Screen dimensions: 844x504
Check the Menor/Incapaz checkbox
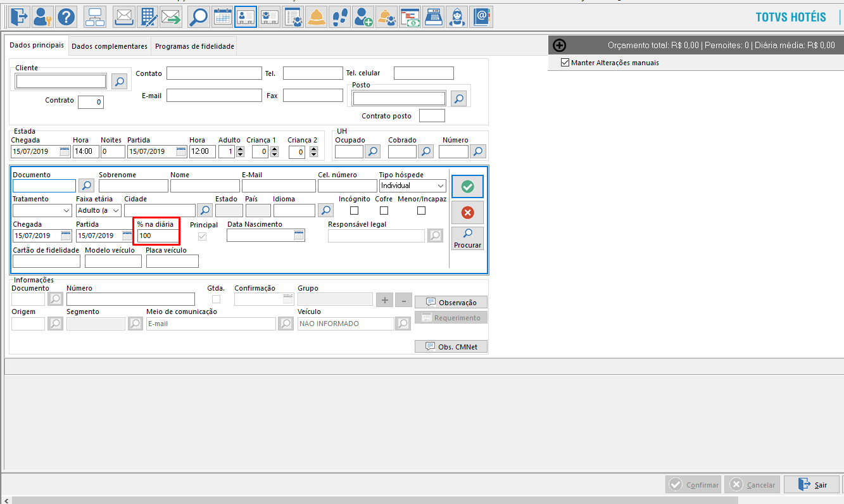tap(421, 210)
